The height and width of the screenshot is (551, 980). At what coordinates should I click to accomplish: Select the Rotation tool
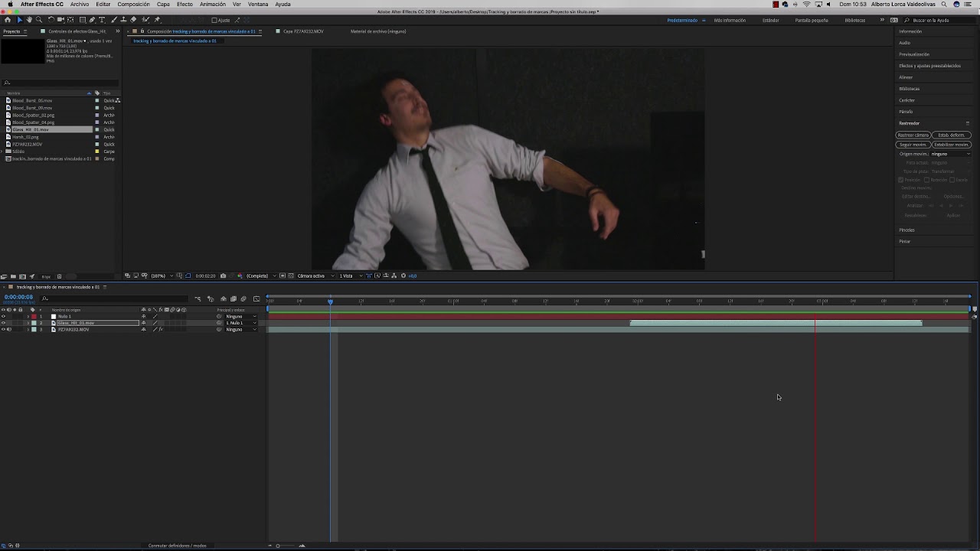point(51,20)
